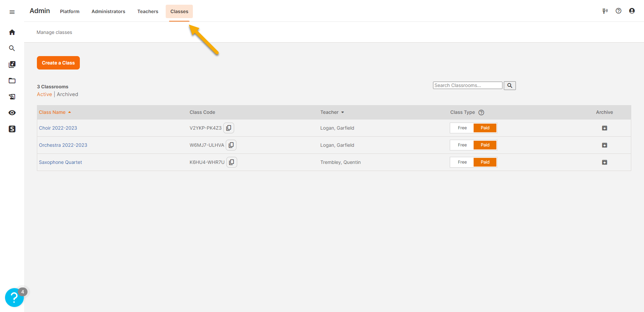
Task: Open the eye sight-reading sidebar icon
Action: [12, 113]
